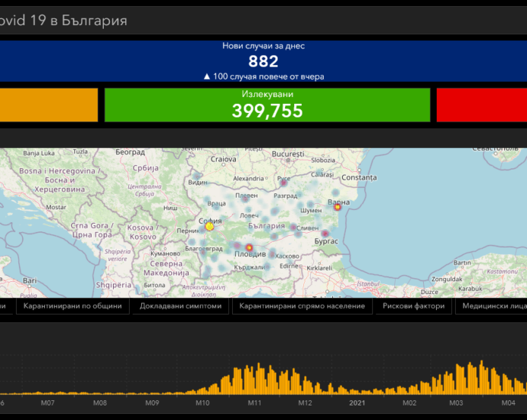Click the 100 случая повече от вчера text
The width and height of the screenshot is (527, 420).
point(269,76)
